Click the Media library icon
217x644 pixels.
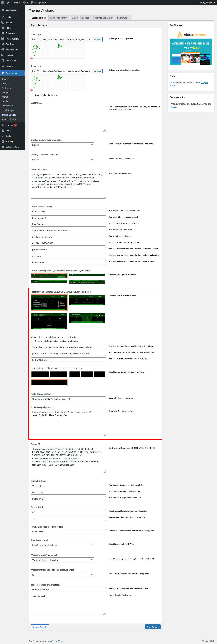[x=3, y=23]
